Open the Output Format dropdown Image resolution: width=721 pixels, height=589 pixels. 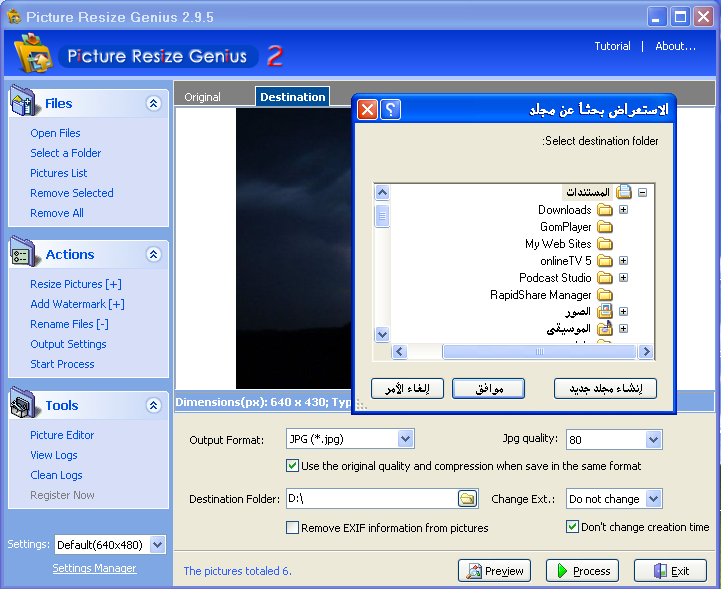[x=405, y=439]
